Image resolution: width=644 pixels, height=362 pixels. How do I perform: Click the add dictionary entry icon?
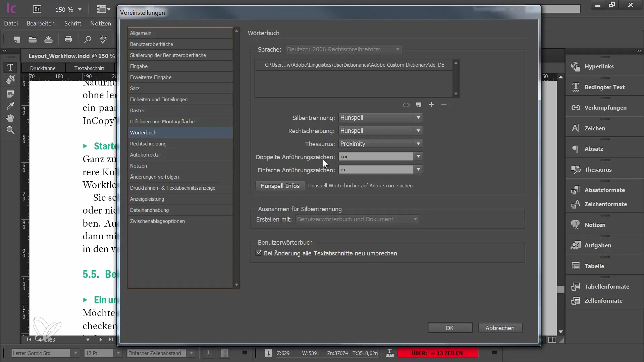point(431,105)
